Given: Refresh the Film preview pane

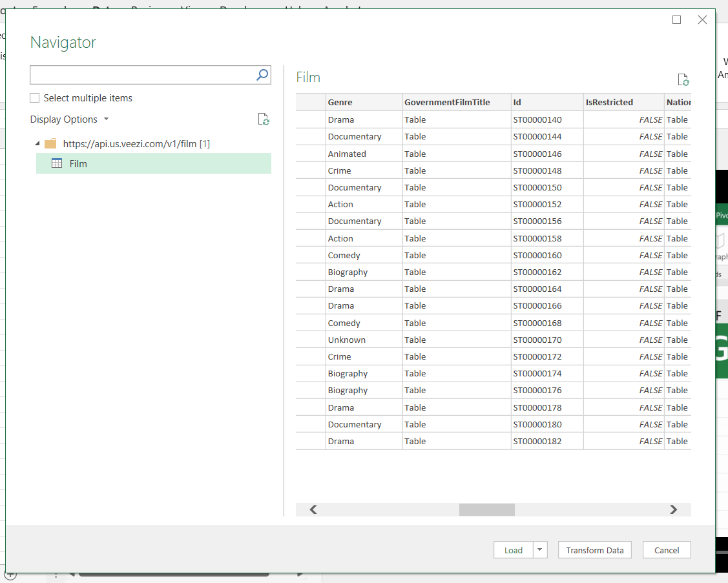Looking at the screenshot, I should (683, 79).
